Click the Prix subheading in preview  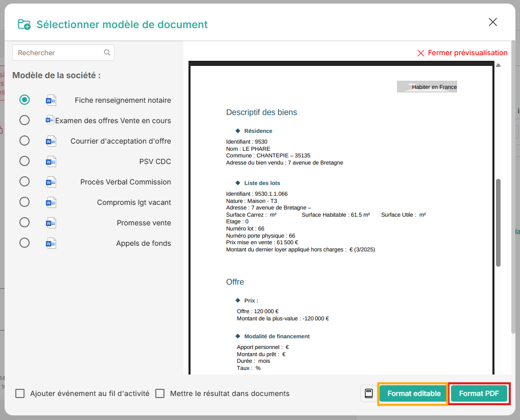point(251,300)
